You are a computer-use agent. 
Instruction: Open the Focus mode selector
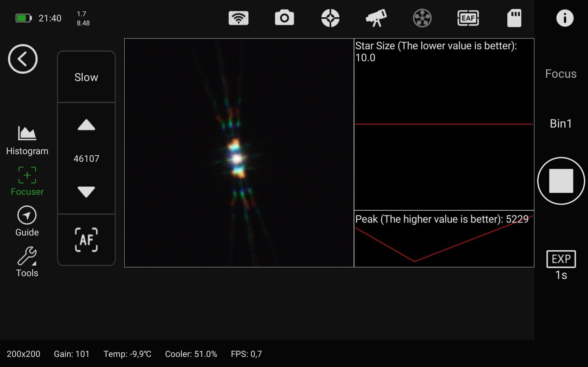click(561, 74)
